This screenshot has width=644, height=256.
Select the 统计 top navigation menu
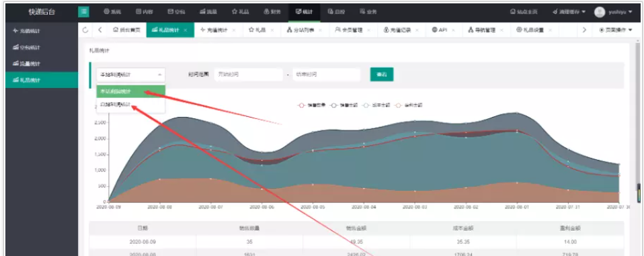pyautogui.click(x=305, y=12)
